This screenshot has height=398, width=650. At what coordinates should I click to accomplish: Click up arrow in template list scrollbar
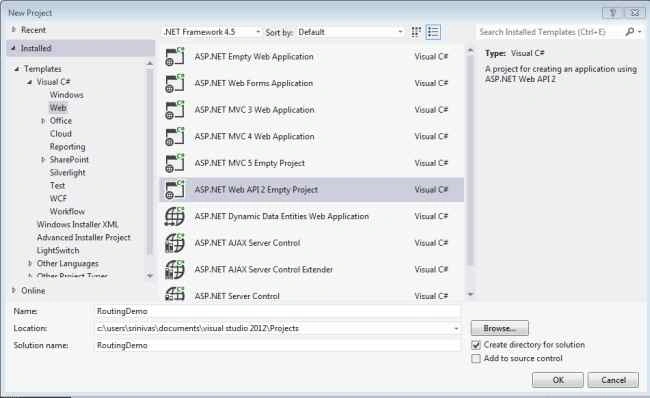click(x=470, y=50)
